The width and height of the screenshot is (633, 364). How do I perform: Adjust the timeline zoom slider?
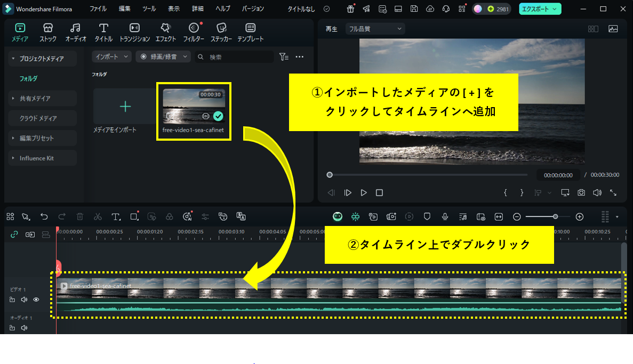(555, 216)
